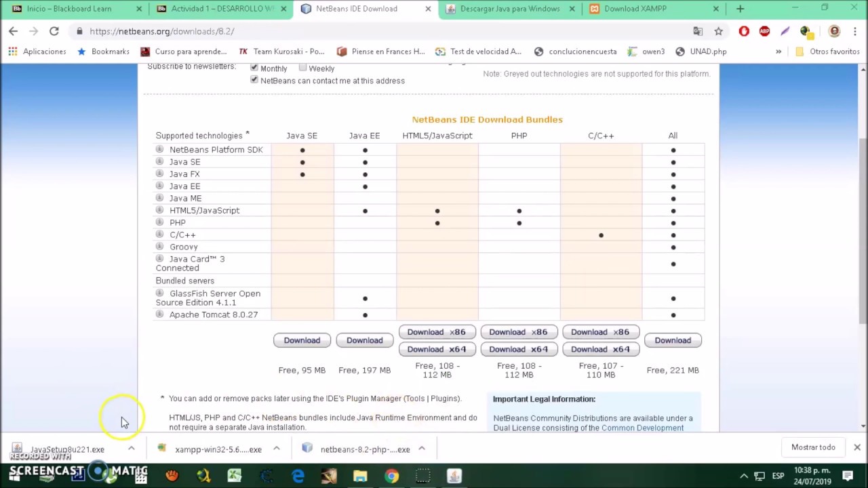This screenshot has height=488, width=868.
Task: Open the Team Kurosaki bookmark
Action: [x=281, y=52]
